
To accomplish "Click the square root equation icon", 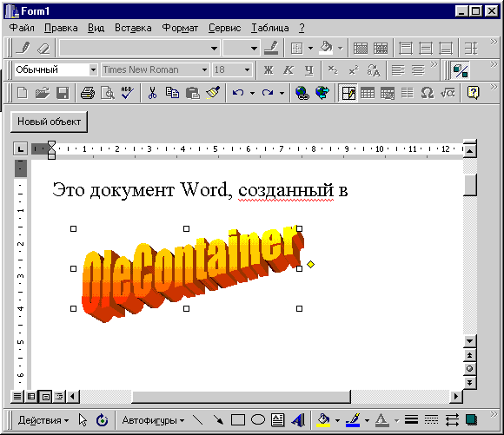I will pos(448,93).
